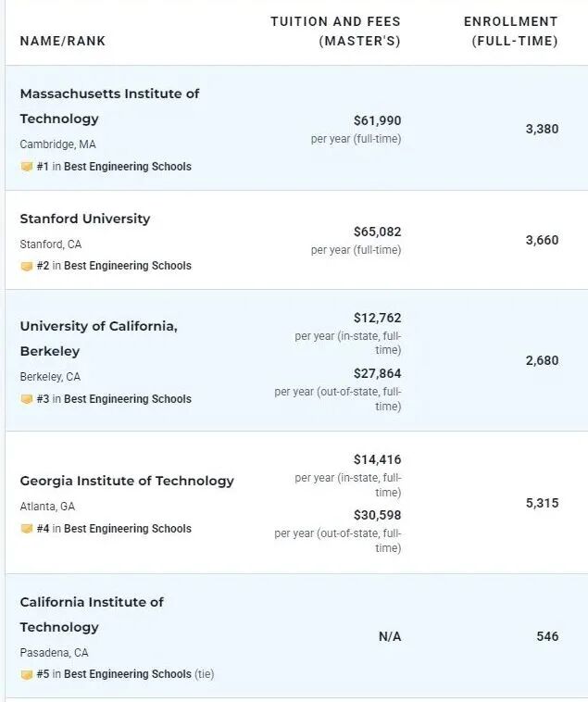Sort by Tuition and Fees column header
Screen dimensions: 588x702
click(335, 31)
